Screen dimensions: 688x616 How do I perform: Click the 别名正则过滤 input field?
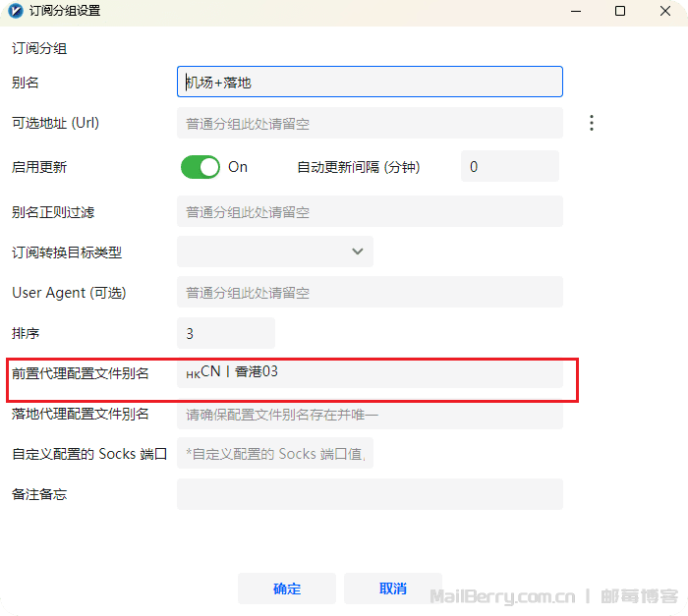coord(370,211)
